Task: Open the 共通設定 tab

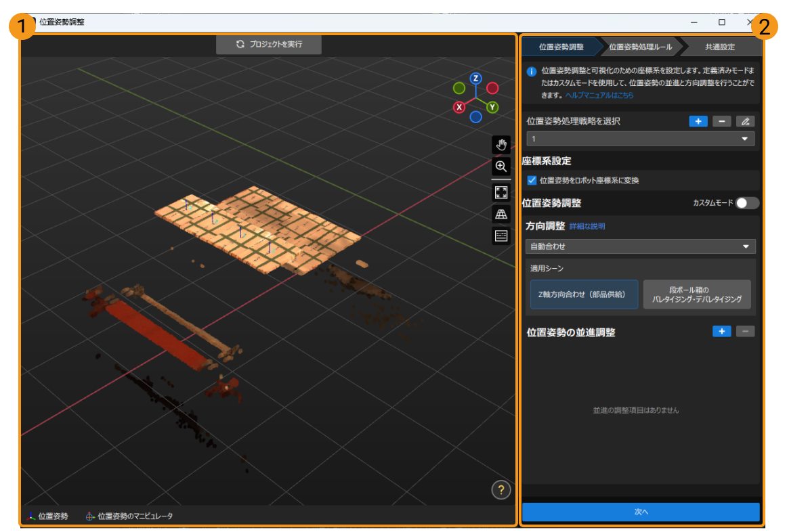Action: pyautogui.click(x=720, y=47)
